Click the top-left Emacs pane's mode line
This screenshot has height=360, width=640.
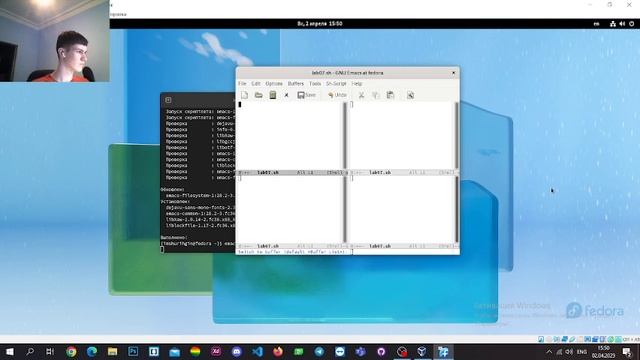click(291, 173)
